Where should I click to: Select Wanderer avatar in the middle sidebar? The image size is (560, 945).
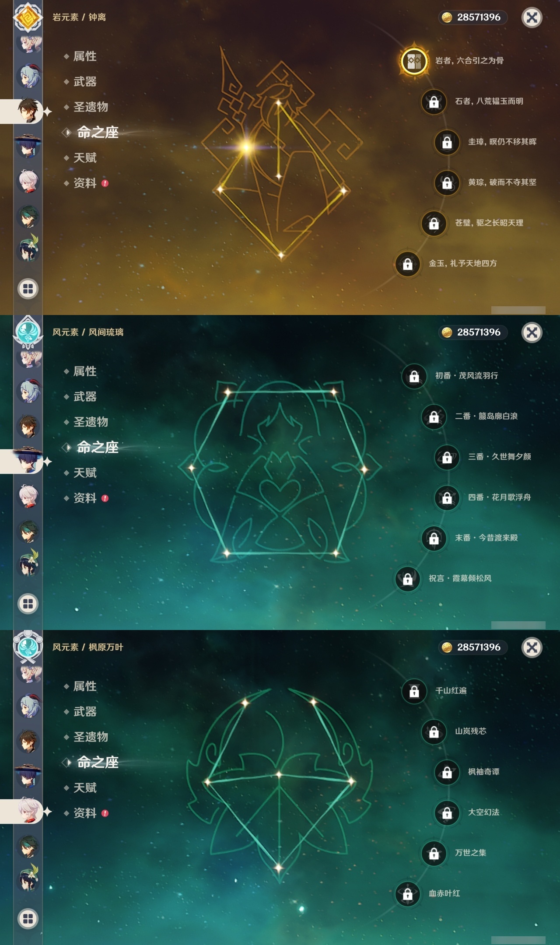[x=29, y=460]
